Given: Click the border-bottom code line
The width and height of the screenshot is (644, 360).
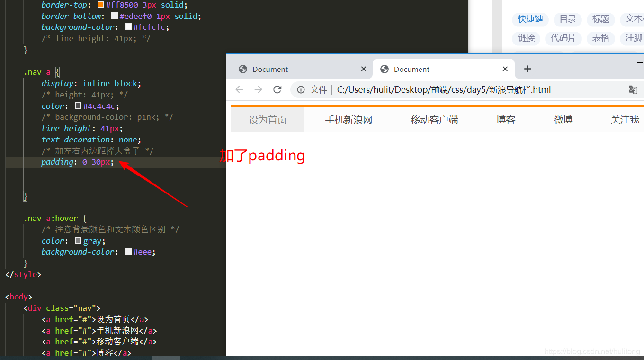Looking at the screenshot, I should [121, 16].
